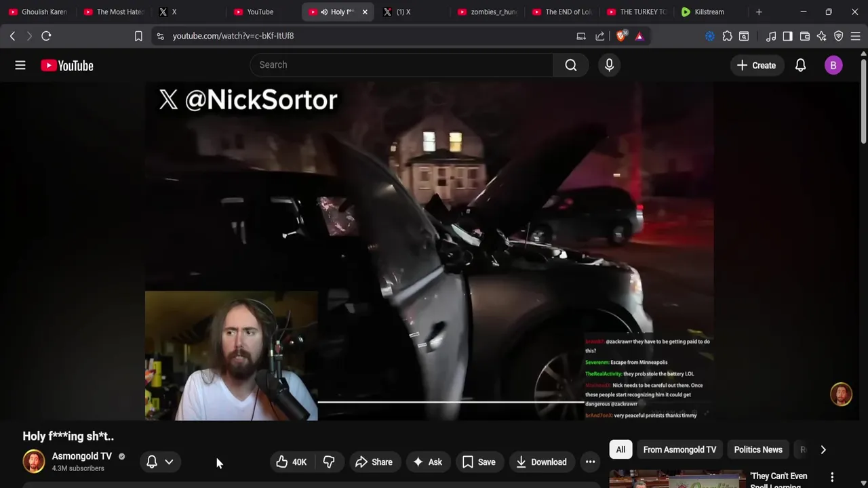Open the Brave Wallet icon
The image size is (868, 488).
805,36
